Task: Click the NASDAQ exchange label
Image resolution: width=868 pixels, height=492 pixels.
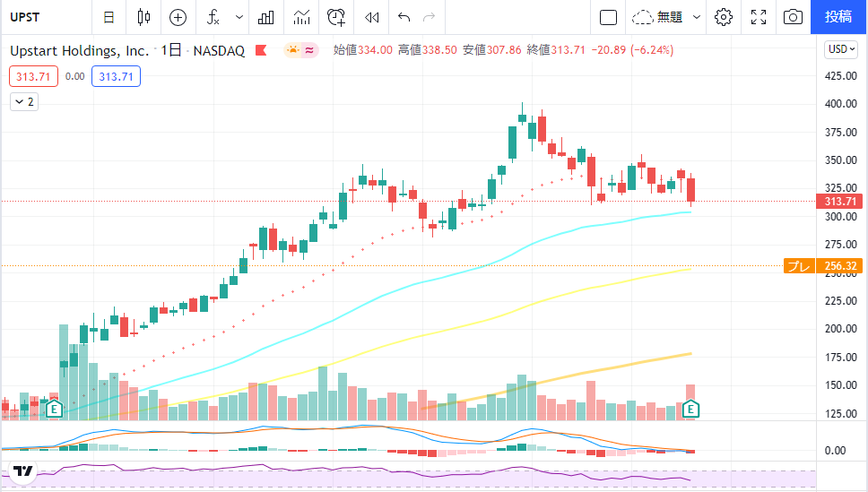Action: click(219, 51)
